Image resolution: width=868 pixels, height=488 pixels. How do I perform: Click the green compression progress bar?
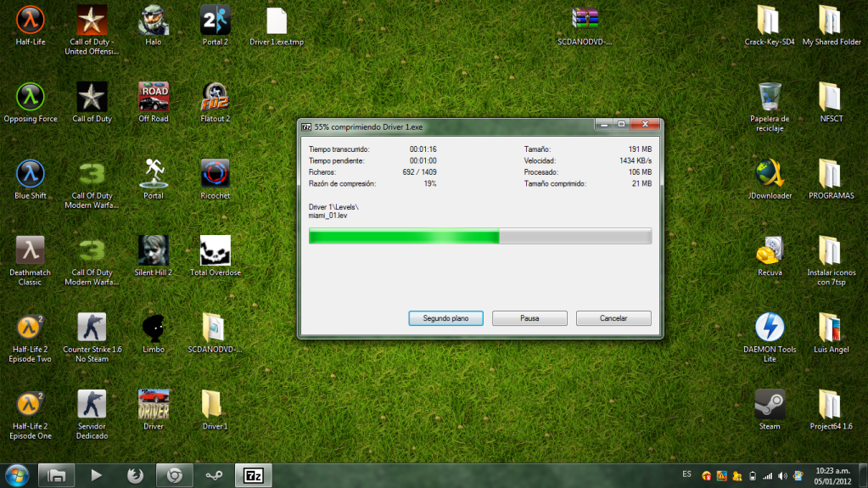(x=480, y=237)
